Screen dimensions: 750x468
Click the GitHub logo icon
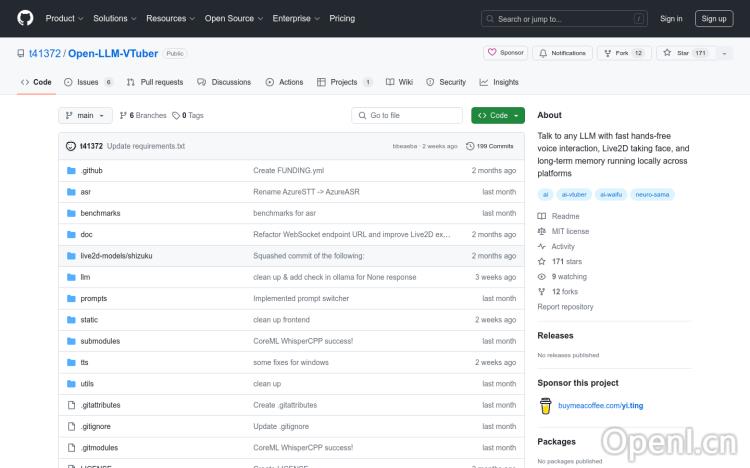click(x=25, y=18)
